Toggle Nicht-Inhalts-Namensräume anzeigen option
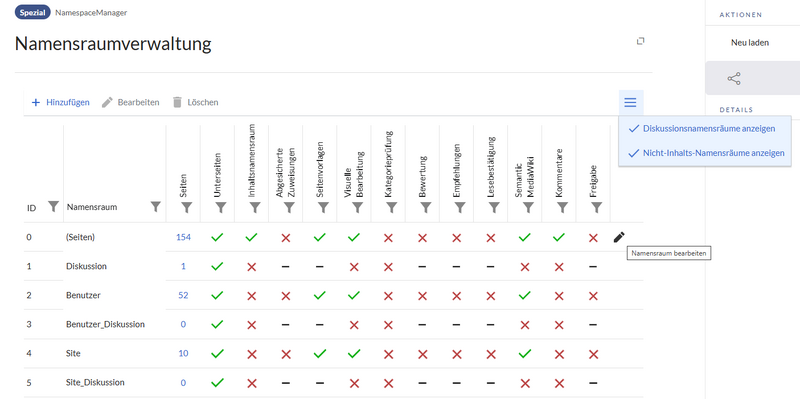 705,153
